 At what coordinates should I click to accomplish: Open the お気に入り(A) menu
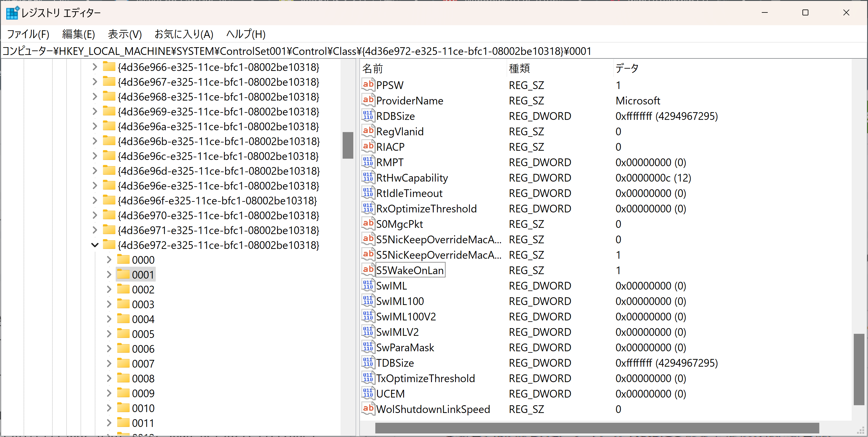[x=184, y=34]
